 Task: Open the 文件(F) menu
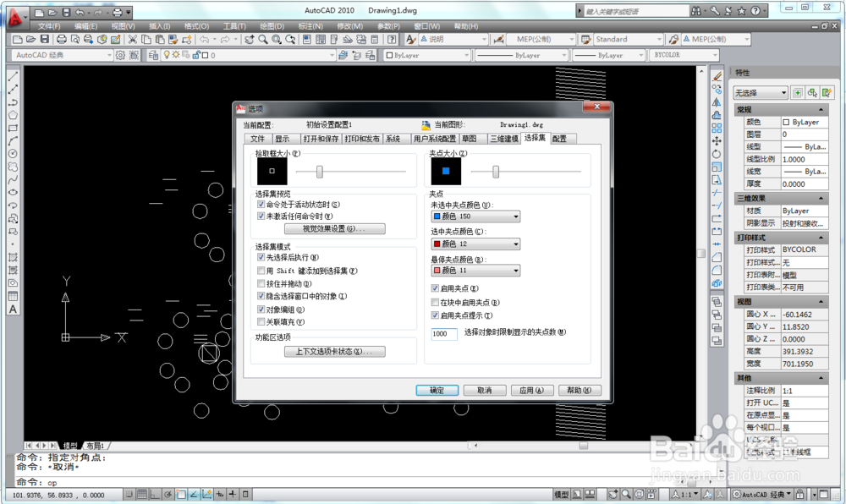coord(49,26)
